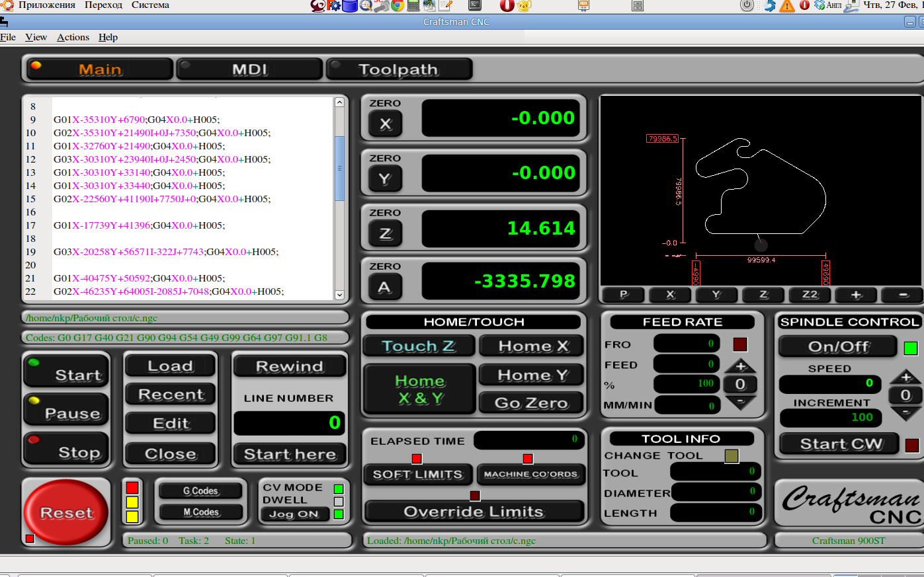Click the Touch Z button

pyautogui.click(x=419, y=346)
